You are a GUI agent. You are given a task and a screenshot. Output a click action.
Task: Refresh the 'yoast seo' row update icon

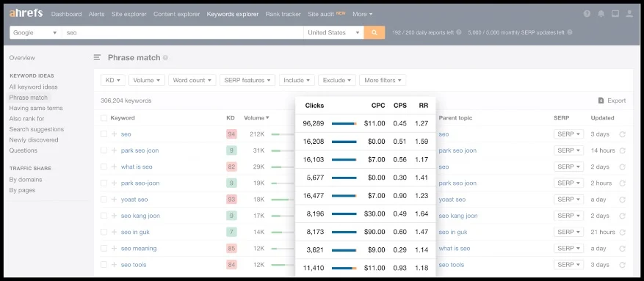[x=622, y=200]
